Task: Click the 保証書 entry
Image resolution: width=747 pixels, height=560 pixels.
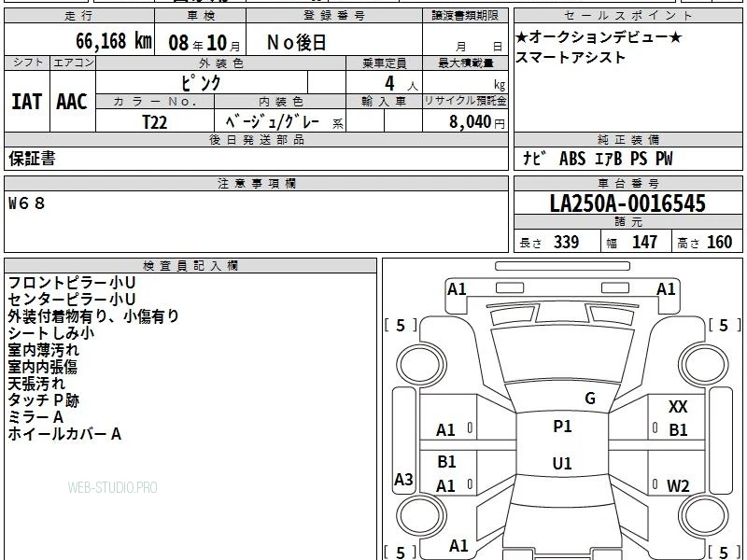Action: 32,159
